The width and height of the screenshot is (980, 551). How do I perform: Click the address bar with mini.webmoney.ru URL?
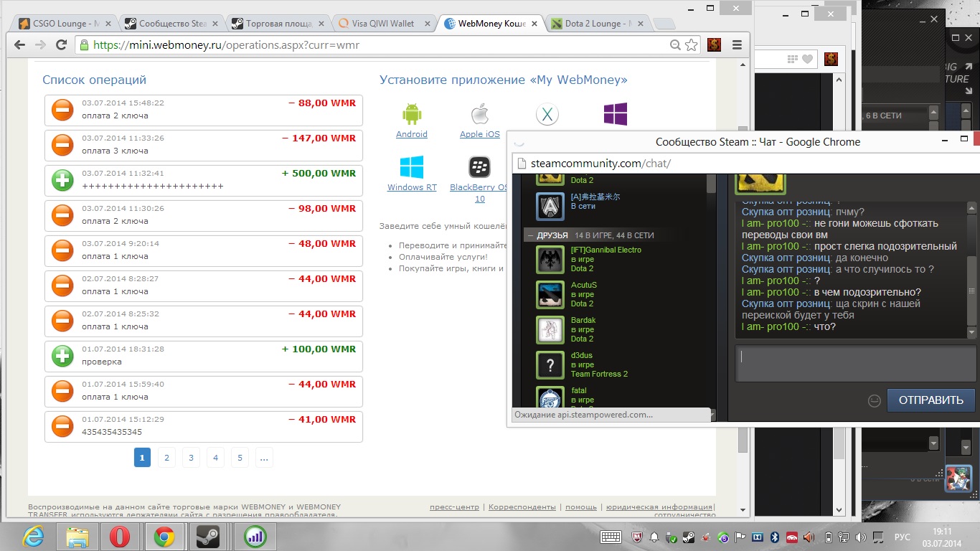(373, 44)
